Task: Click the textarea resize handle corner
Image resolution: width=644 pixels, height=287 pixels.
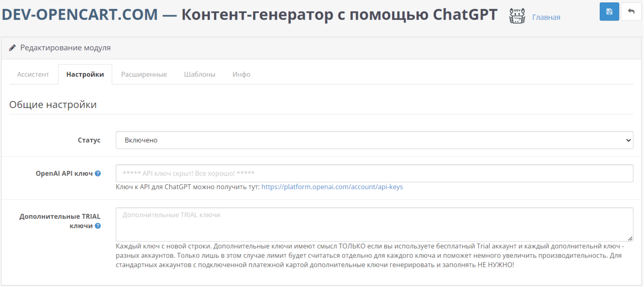Action: (630, 238)
